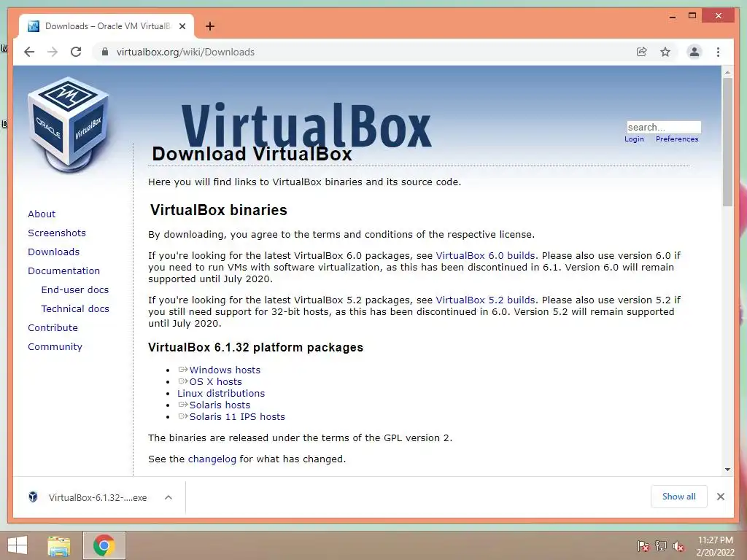
Task: Click the network tray icon
Action: point(661,546)
